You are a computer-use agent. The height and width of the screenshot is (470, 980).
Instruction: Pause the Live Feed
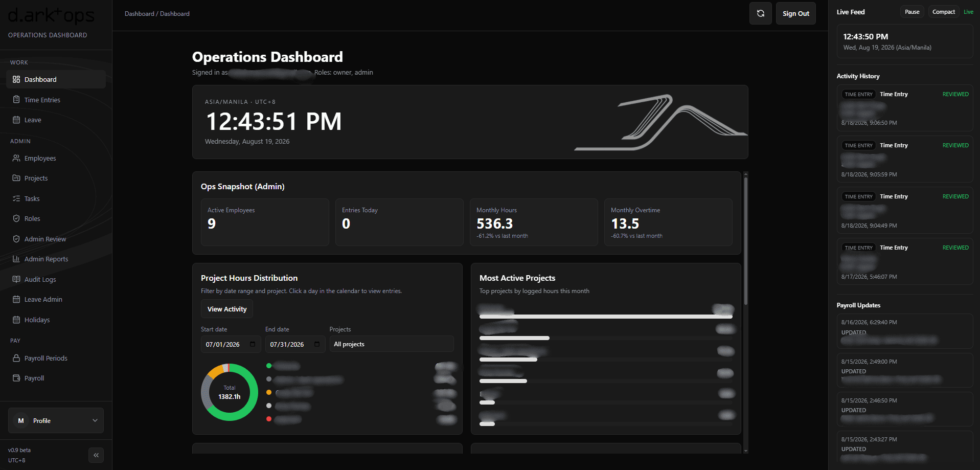coord(912,12)
